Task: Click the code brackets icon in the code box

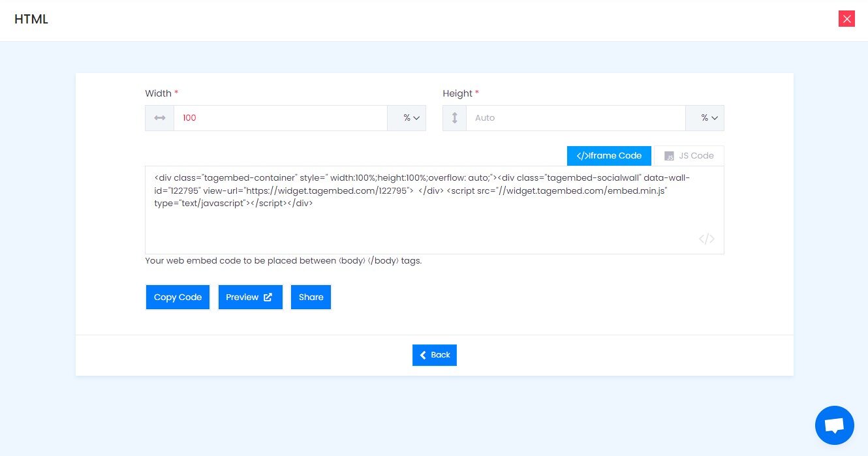Action: (706, 239)
